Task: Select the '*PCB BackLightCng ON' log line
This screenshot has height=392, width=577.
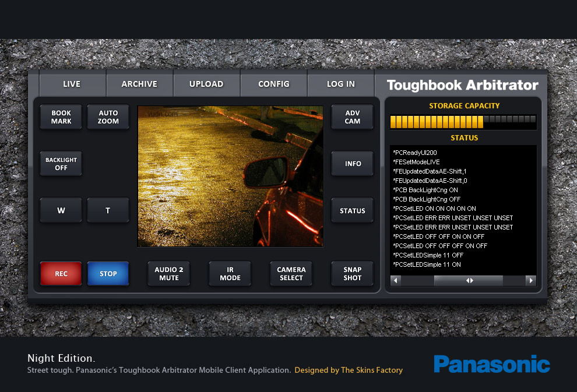Action: (425, 190)
